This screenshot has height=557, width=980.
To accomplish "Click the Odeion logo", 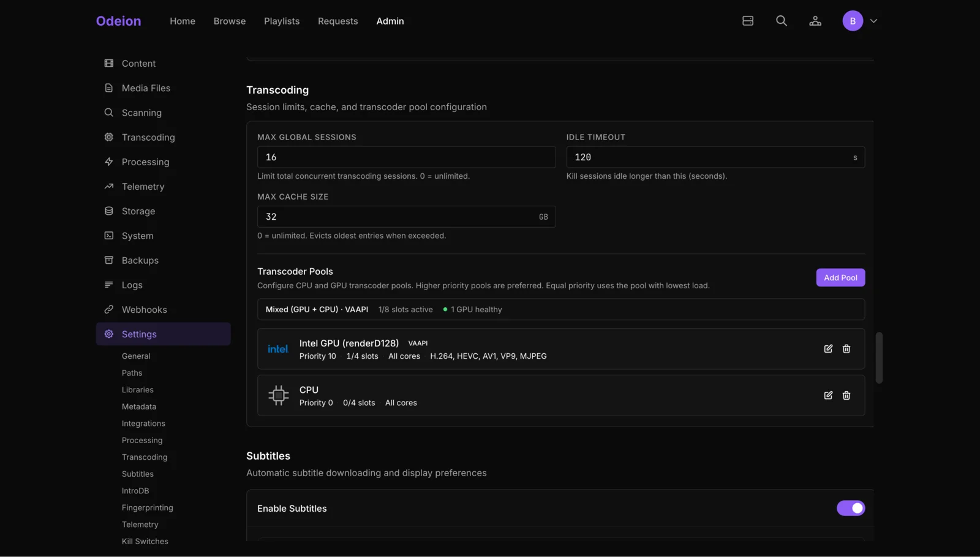I will (118, 21).
